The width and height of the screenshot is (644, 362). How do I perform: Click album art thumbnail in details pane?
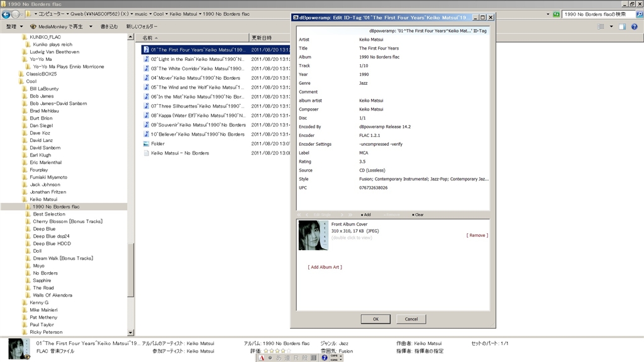[x=19, y=349]
